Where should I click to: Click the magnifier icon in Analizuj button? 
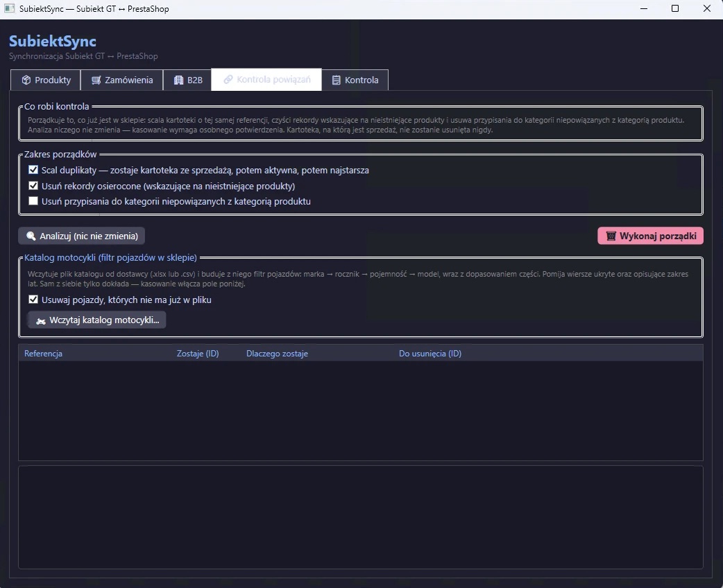(31, 236)
